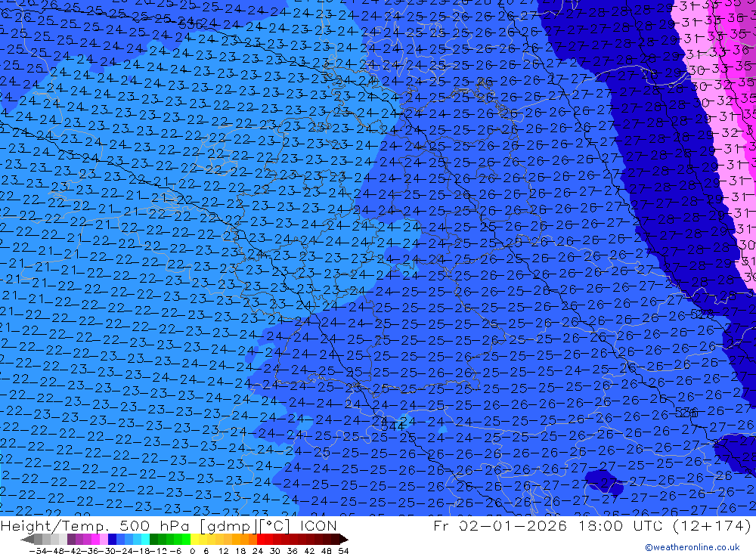This screenshot has width=756, height=554.
Task: Click the dark purple legend swatch above -42
Action: click(x=71, y=540)
